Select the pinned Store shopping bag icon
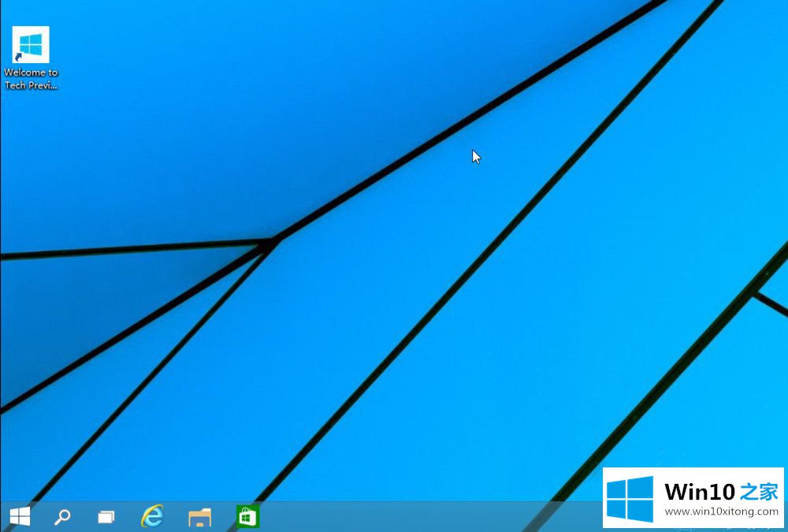 point(248,517)
